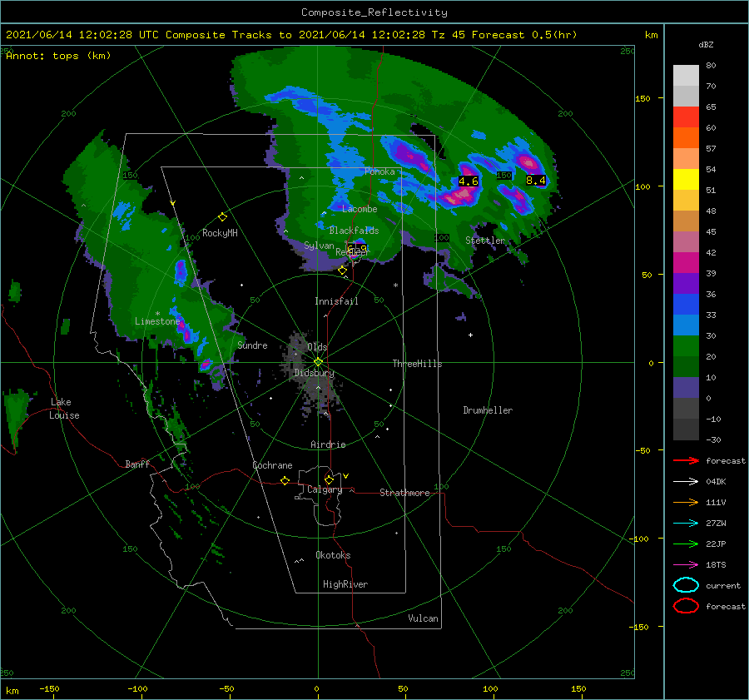This screenshot has height=700, width=749.
Task: Click the Okotoks town label
Action: click(x=333, y=555)
